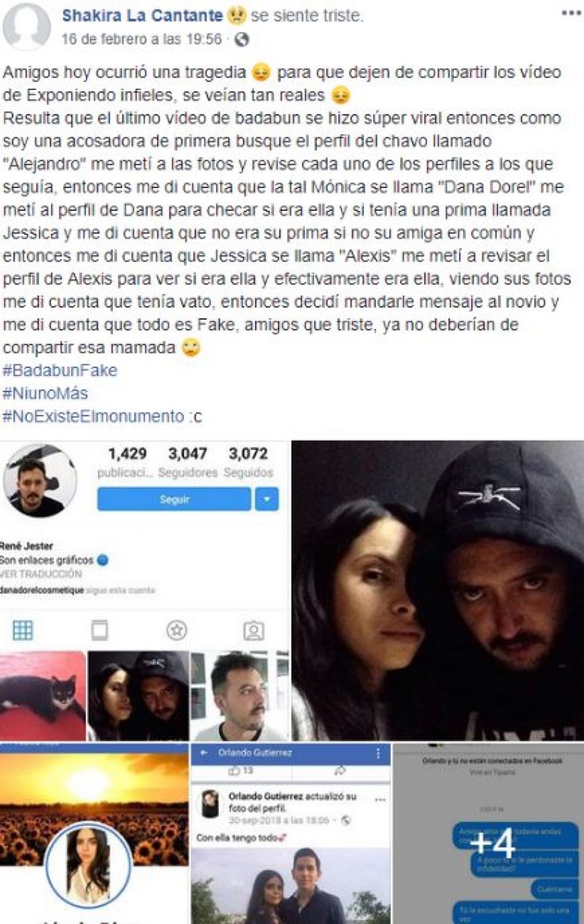Select the grid view tab icon
Image resolution: width=584 pixels, height=924 pixels.
[23, 631]
